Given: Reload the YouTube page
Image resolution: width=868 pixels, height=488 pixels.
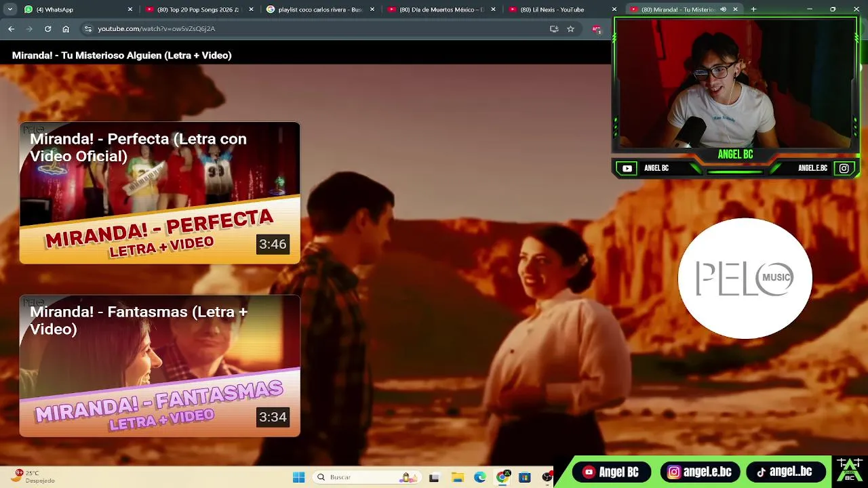Looking at the screenshot, I should point(47,29).
